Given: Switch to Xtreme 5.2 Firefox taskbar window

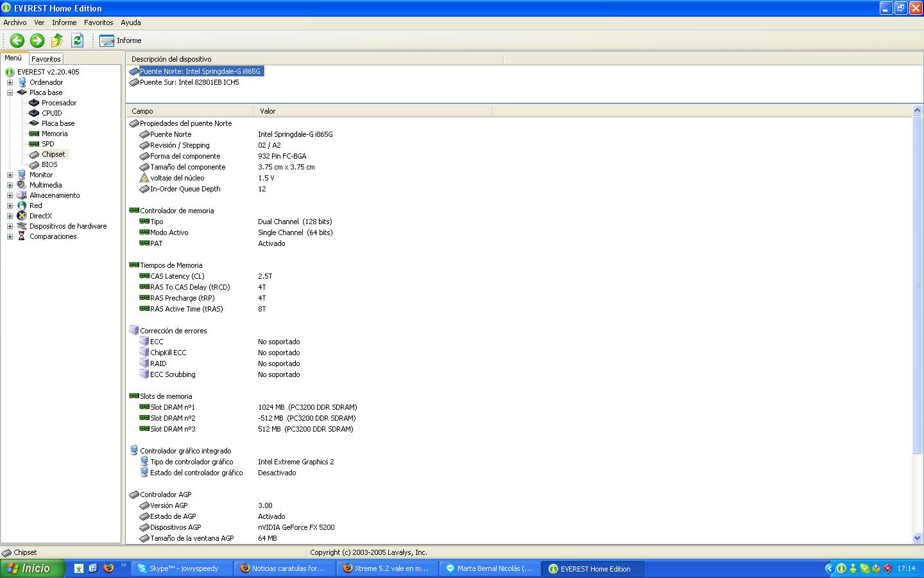Looking at the screenshot, I should click(x=387, y=568).
